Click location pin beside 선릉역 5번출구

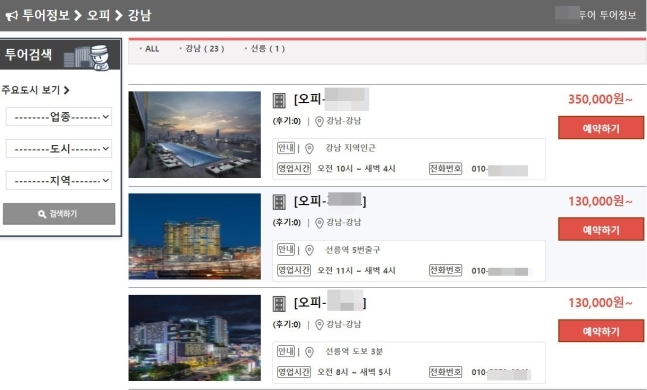point(309,250)
